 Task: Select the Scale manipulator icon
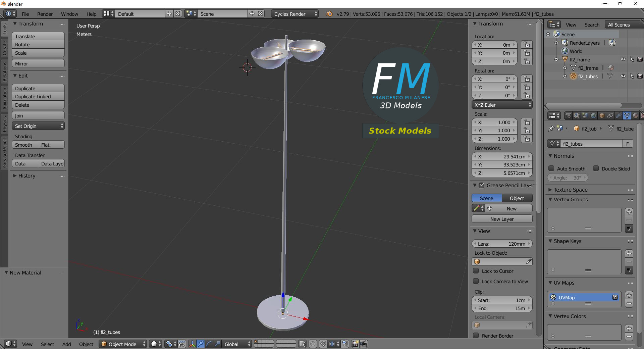[217, 344]
